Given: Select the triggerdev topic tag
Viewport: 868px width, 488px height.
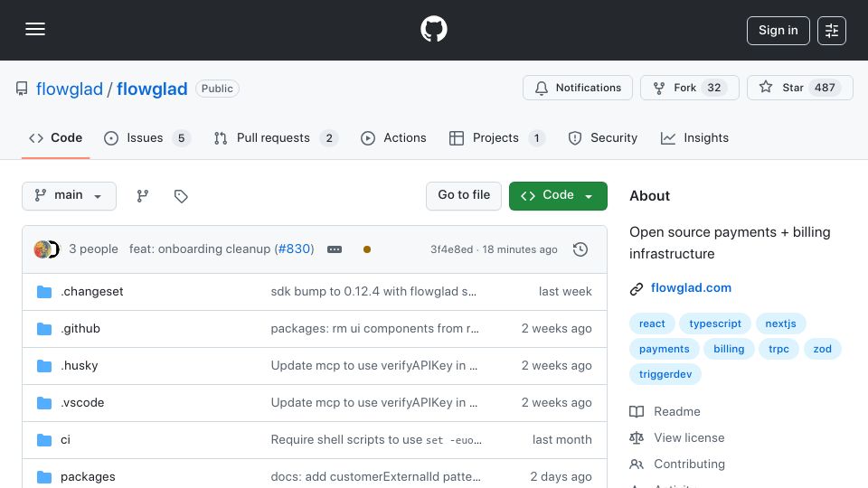Looking at the screenshot, I should click(x=665, y=374).
